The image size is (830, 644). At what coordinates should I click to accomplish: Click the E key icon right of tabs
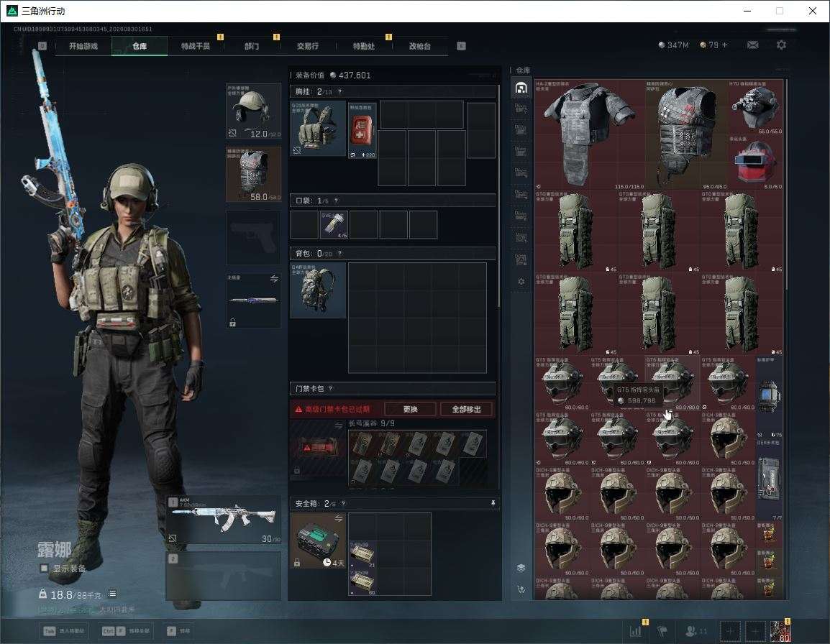point(462,46)
